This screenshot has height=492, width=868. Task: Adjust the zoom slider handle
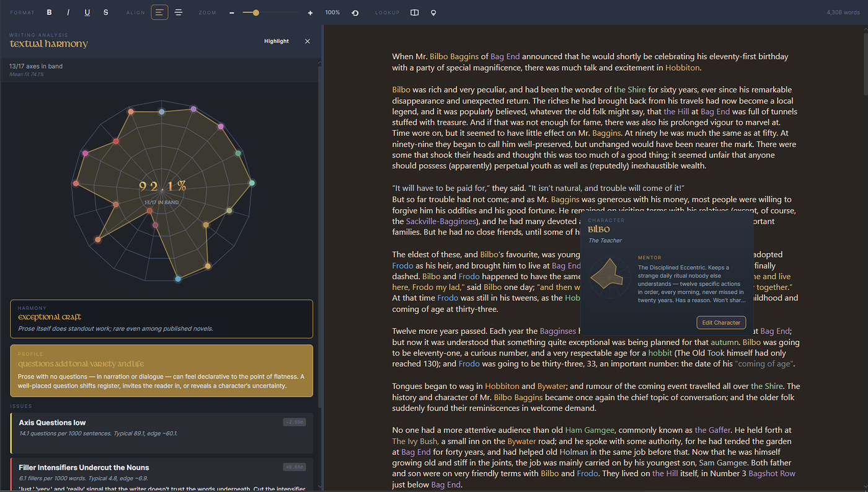tap(255, 12)
